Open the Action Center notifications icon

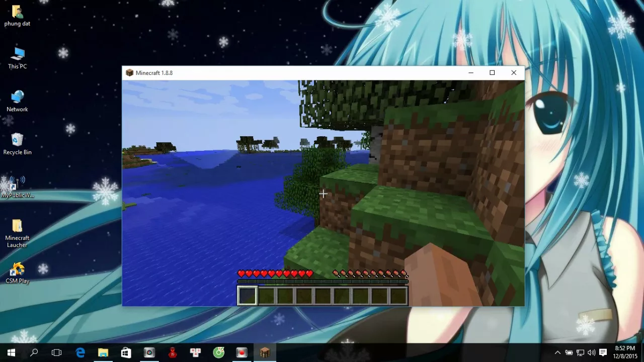(603, 353)
